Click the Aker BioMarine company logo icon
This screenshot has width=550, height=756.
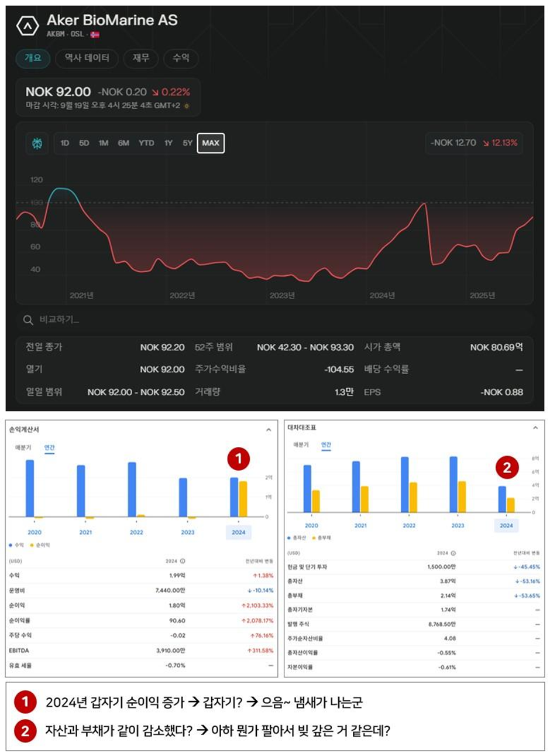[x=27, y=26]
